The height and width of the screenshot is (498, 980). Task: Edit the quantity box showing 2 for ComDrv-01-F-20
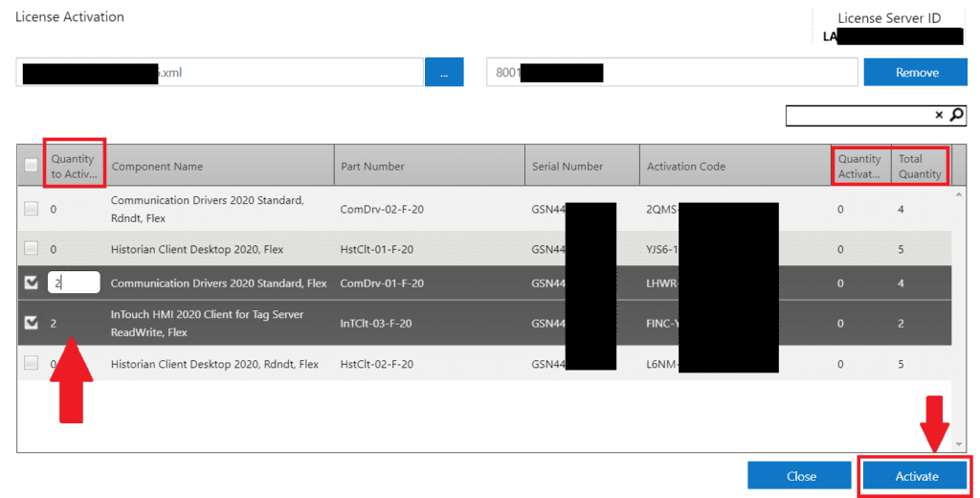74,283
